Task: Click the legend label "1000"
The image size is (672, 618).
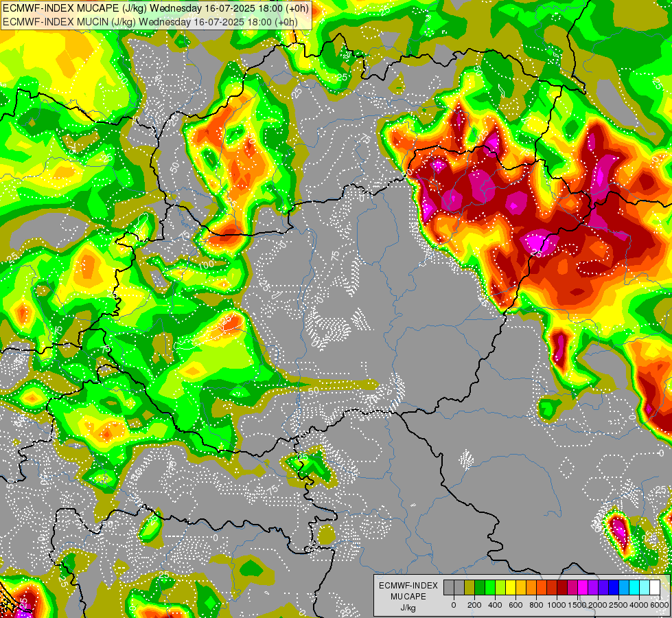Action: [x=557, y=605]
